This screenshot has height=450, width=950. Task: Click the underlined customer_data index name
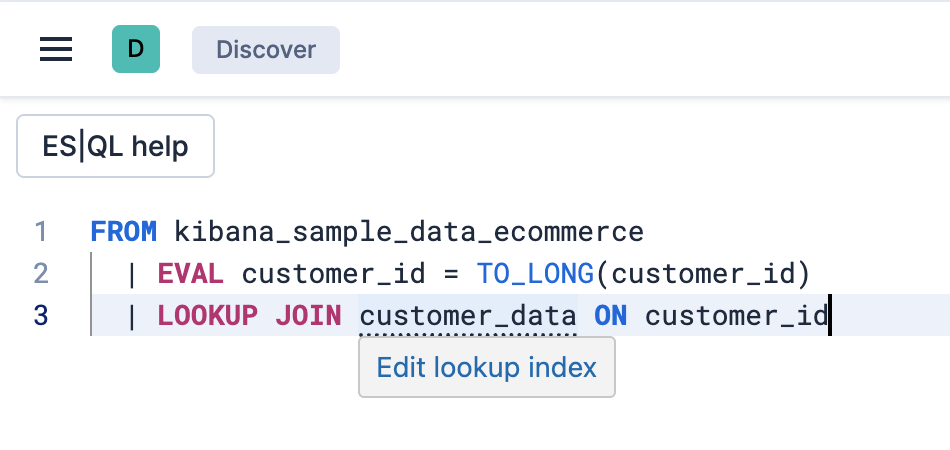click(467, 316)
